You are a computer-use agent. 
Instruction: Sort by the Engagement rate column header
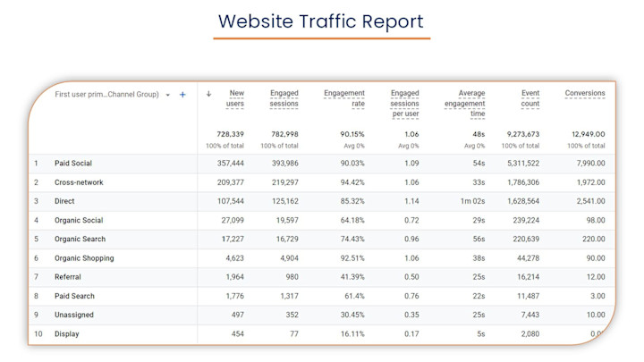[x=344, y=98]
